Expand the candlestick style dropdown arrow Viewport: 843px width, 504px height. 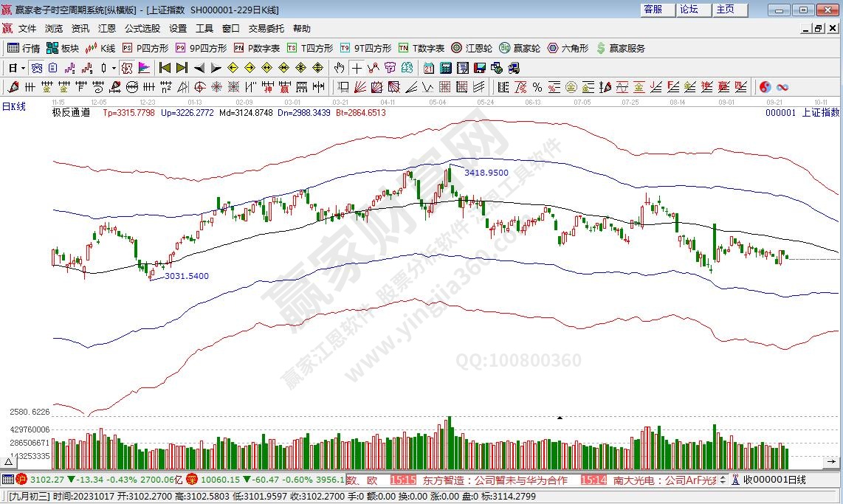coord(113,68)
